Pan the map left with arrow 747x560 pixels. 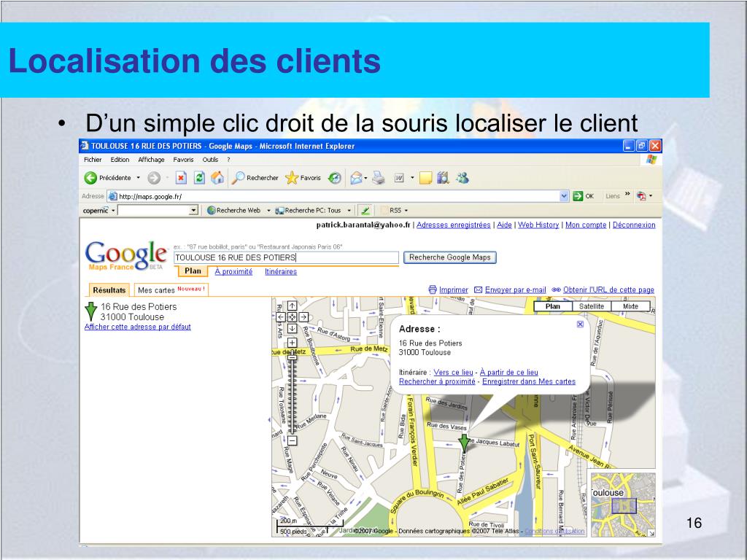tap(281, 317)
